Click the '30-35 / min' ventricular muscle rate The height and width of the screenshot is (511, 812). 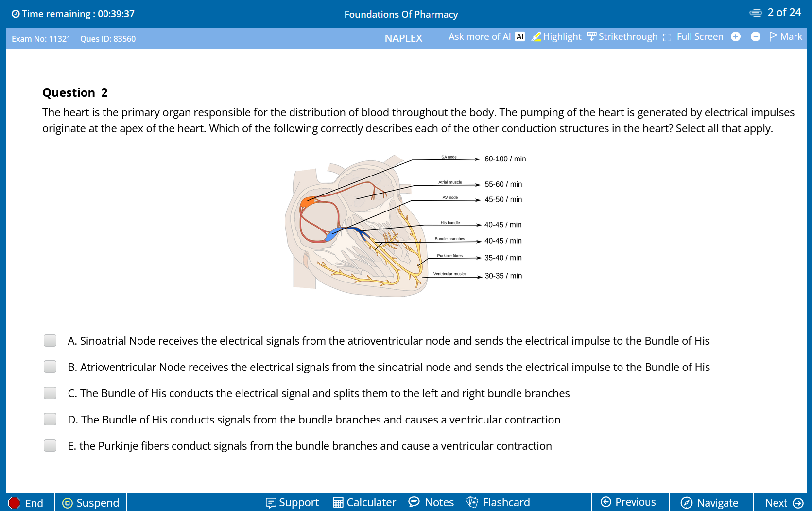pyautogui.click(x=503, y=276)
